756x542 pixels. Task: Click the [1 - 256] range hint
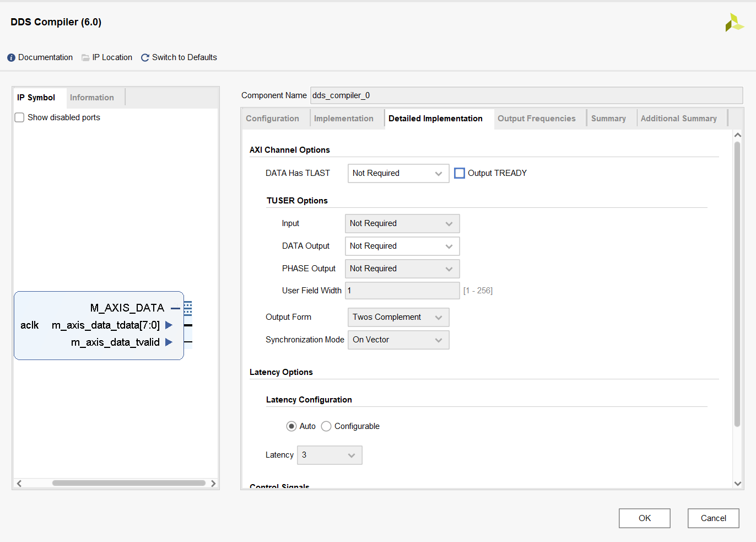(x=478, y=291)
